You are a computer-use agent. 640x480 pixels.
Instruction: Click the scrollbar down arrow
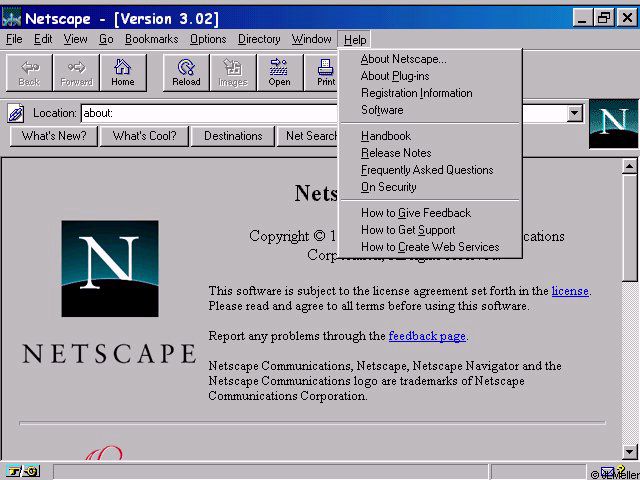[x=629, y=452]
